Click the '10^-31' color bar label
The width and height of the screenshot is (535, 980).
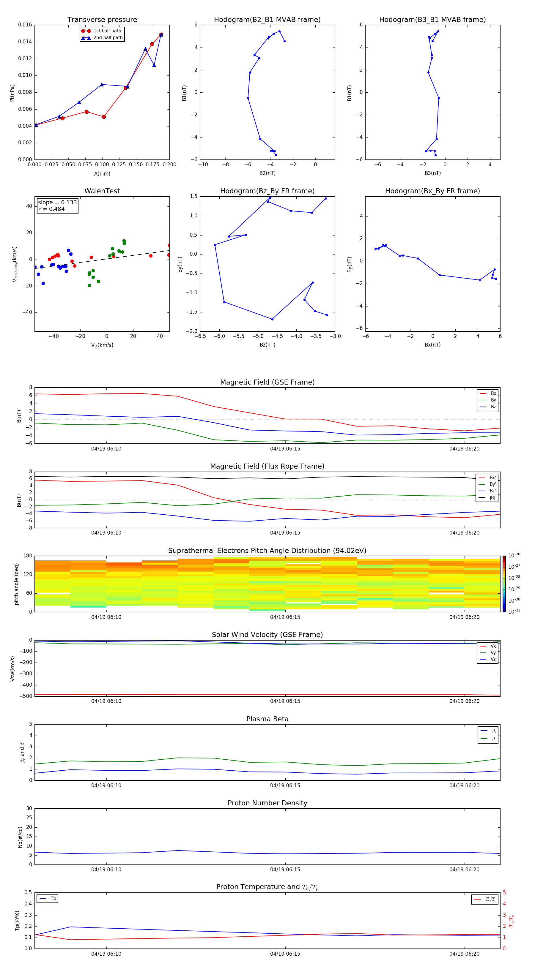514,611
